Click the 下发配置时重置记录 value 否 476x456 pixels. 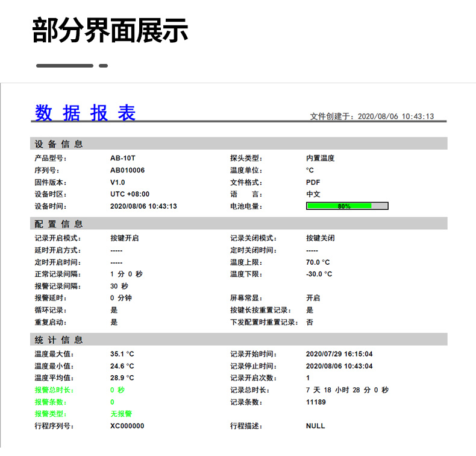click(310, 322)
